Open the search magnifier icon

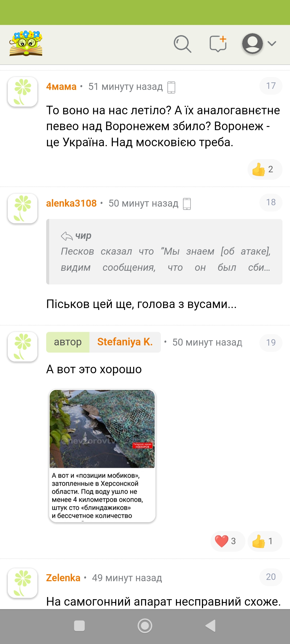pyautogui.click(x=182, y=44)
